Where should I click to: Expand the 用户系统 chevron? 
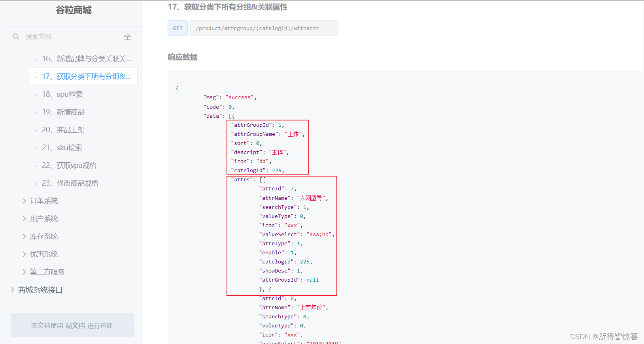coord(25,219)
